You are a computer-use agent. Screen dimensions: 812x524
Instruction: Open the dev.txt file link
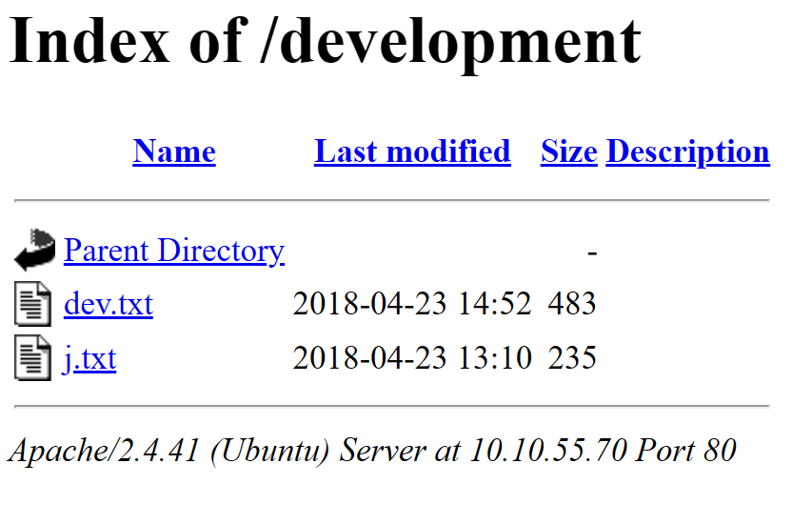108,305
